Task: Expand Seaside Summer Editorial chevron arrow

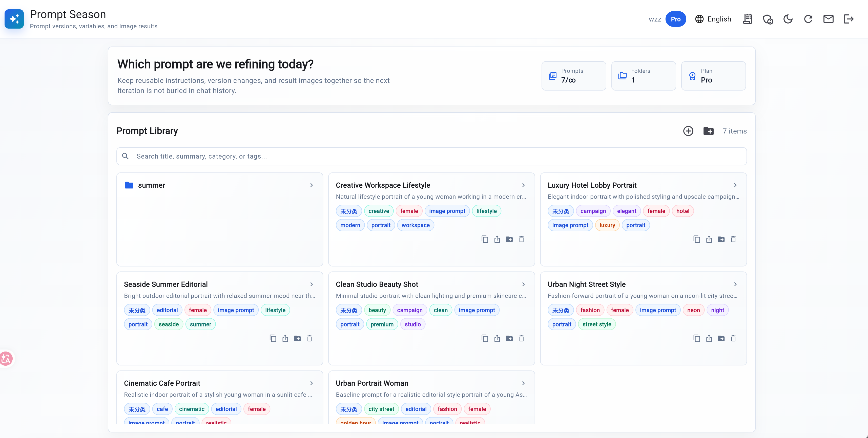Action: tap(312, 284)
